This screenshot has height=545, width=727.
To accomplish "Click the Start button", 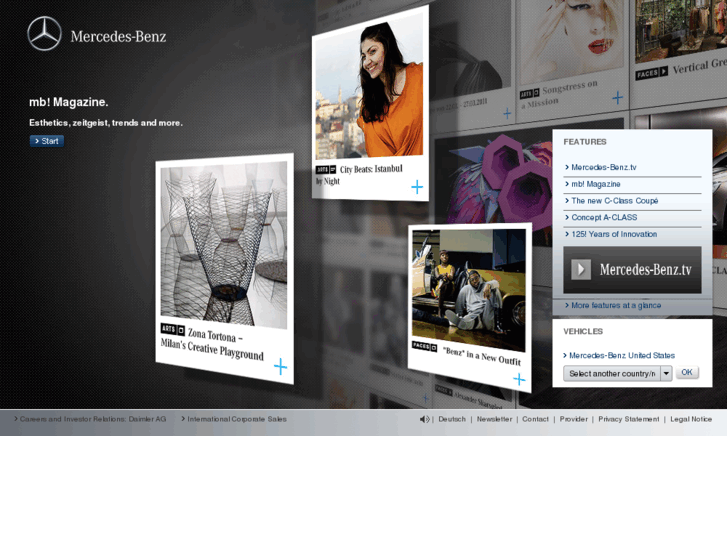I will (47, 141).
